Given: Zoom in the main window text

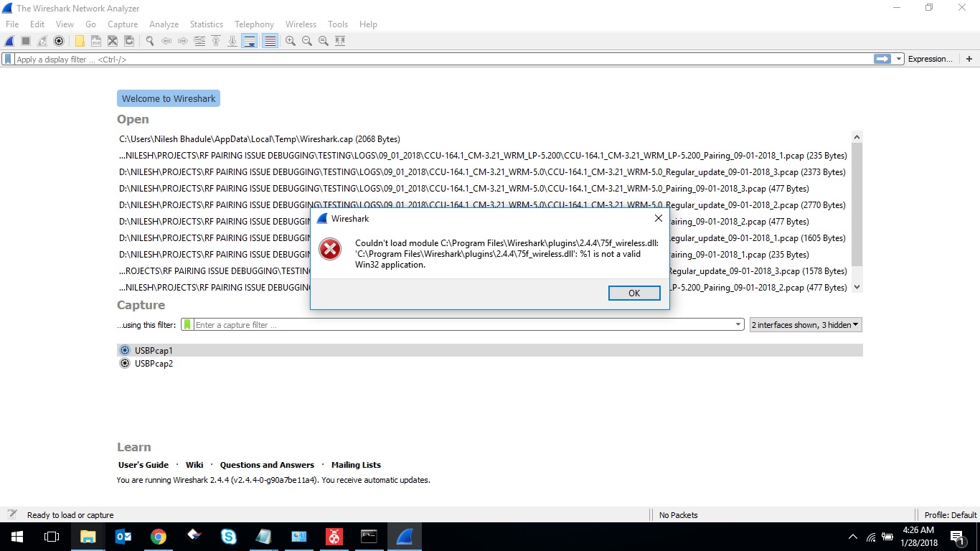Looking at the screenshot, I should pos(291,41).
